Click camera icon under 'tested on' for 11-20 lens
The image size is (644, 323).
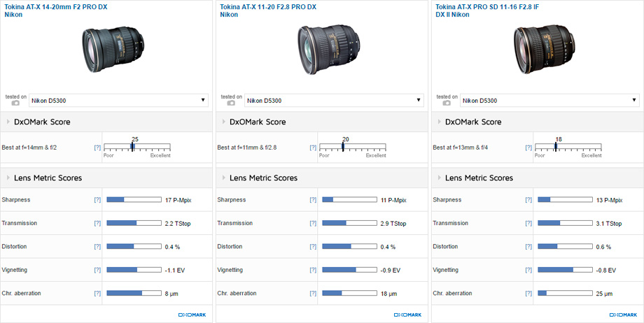tap(231, 103)
